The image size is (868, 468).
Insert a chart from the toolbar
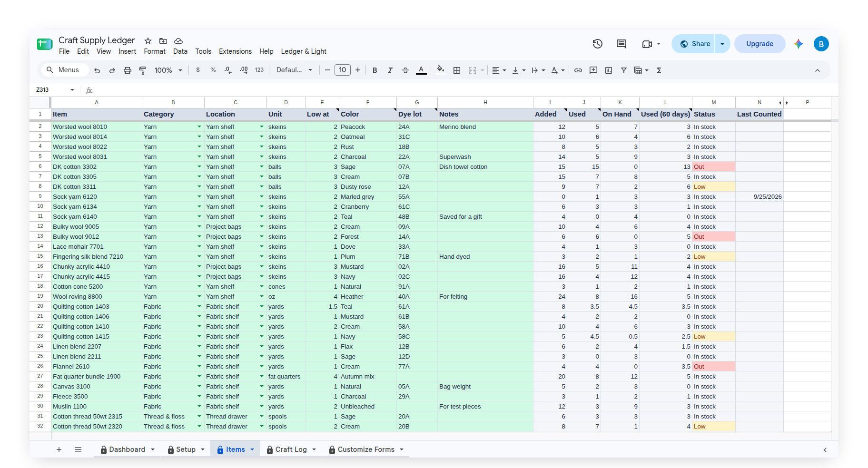[609, 70]
